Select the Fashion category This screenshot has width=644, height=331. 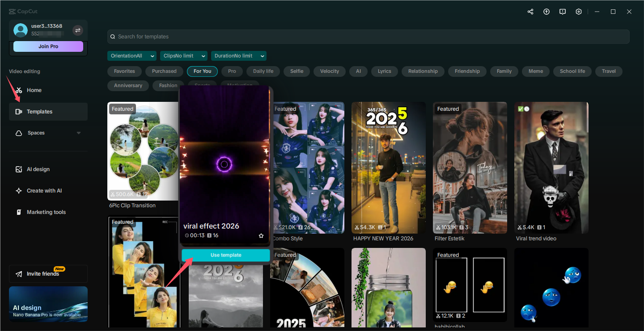click(x=168, y=85)
